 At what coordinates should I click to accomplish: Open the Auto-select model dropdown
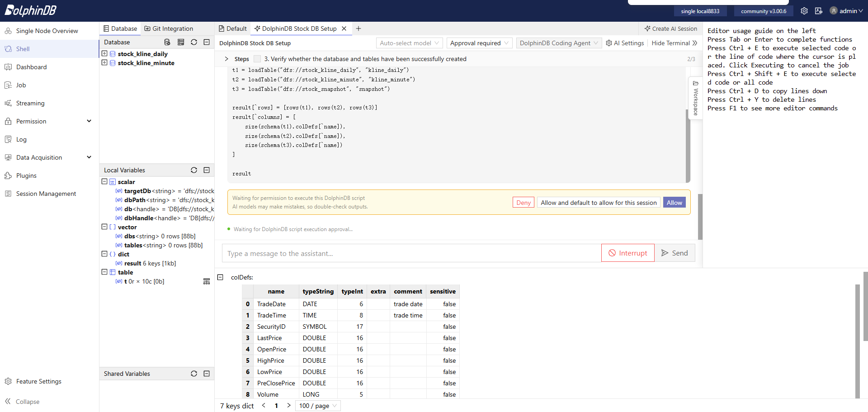click(409, 43)
